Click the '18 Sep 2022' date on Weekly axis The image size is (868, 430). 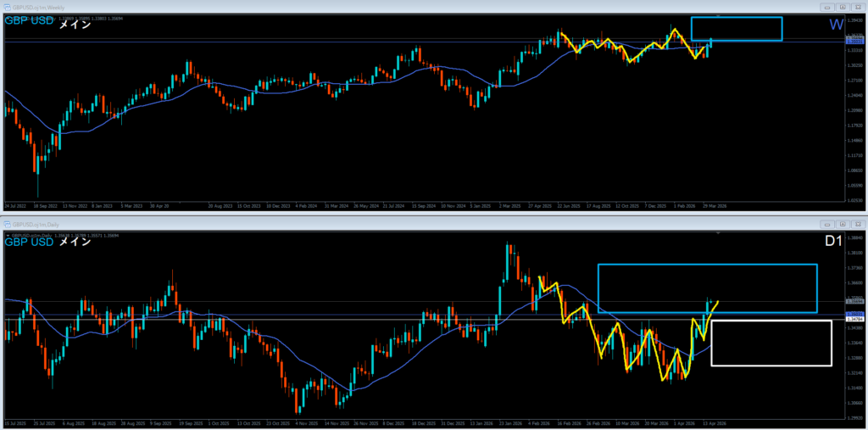[46, 205]
